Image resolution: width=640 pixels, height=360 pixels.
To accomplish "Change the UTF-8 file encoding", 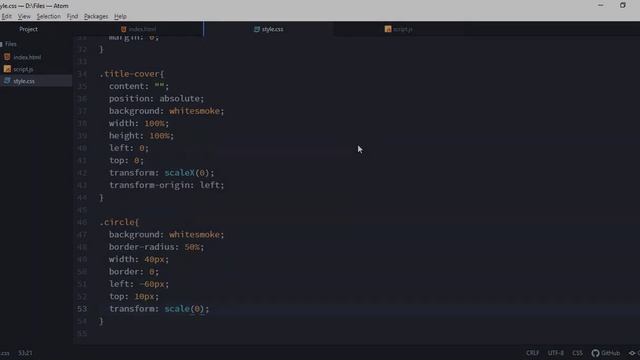I will point(556,353).
